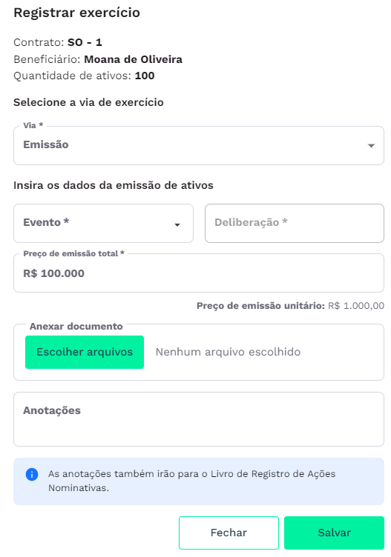Expand the Evento dropdown

point(103,223)
